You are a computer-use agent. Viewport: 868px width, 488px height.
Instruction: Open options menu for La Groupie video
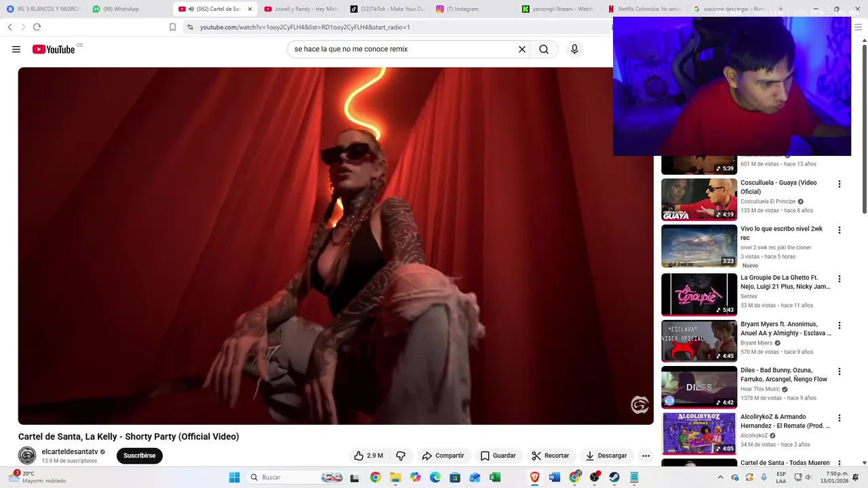point(840,279)
